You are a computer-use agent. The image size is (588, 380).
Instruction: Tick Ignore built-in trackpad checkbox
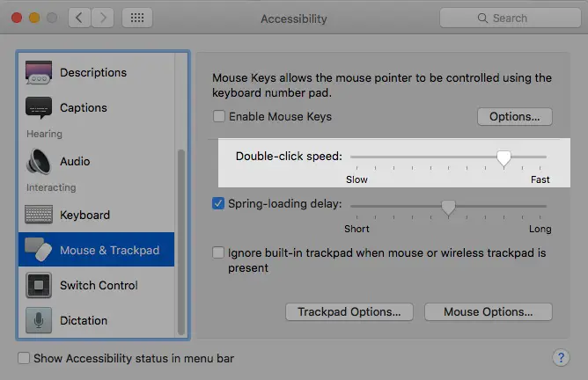(x=218, y=252)
